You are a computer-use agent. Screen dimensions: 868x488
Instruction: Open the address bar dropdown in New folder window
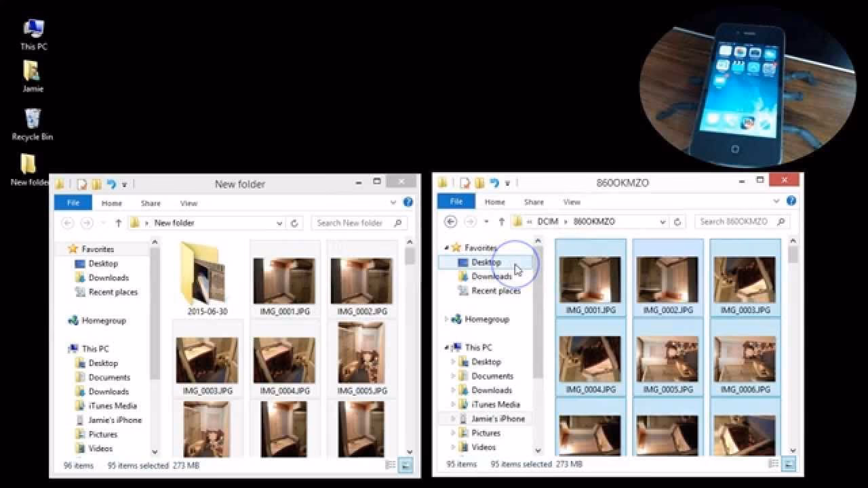[279, 222]
